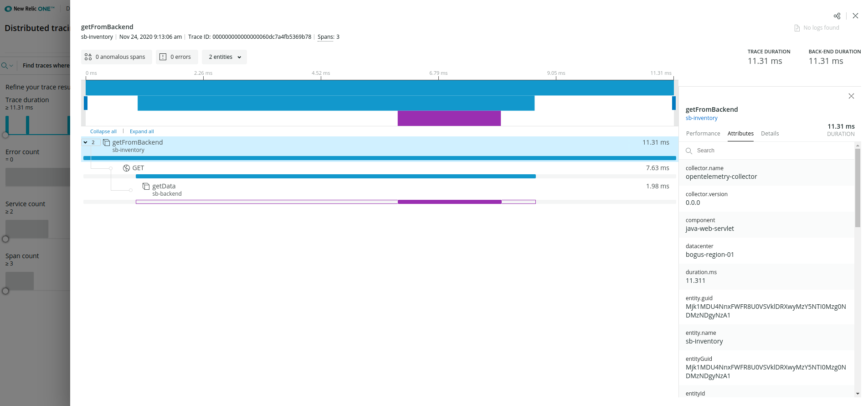The image size is (868, 406).
Task: Click BACK-END DURATION 11.31 ms value
Action: coord(826,61)
